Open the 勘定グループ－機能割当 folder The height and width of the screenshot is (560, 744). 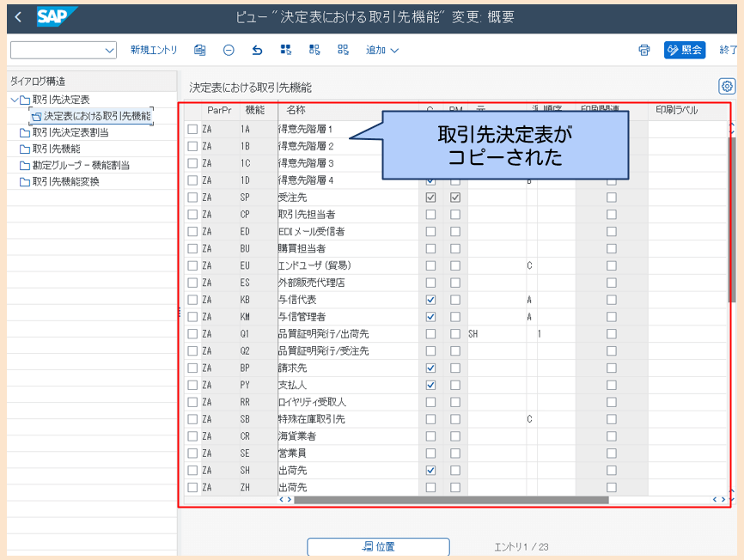[75, 166]
